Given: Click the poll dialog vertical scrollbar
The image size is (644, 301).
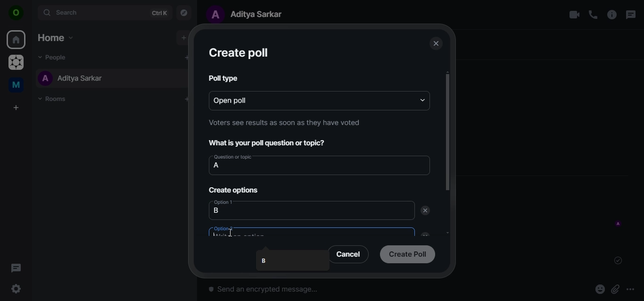Looking at the screenshot, I should [447, 132].
